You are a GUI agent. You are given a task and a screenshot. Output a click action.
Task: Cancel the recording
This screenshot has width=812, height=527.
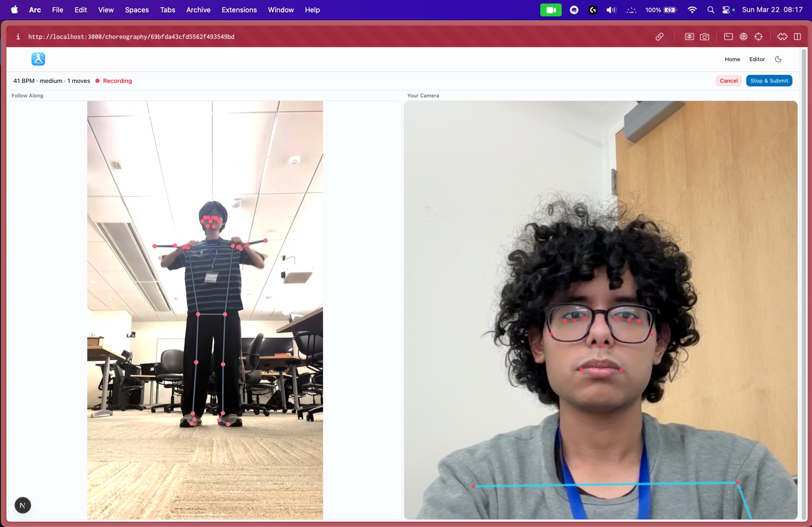[728, 81]
